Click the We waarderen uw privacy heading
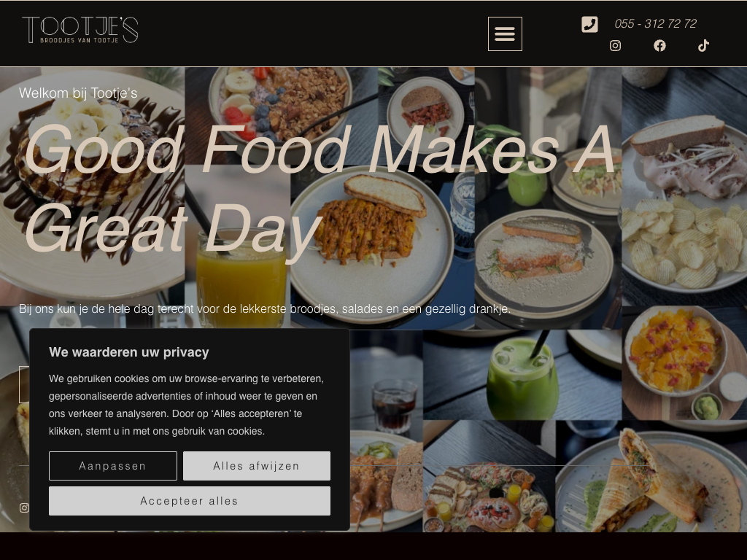747x560 pixels. click(129, 352)
